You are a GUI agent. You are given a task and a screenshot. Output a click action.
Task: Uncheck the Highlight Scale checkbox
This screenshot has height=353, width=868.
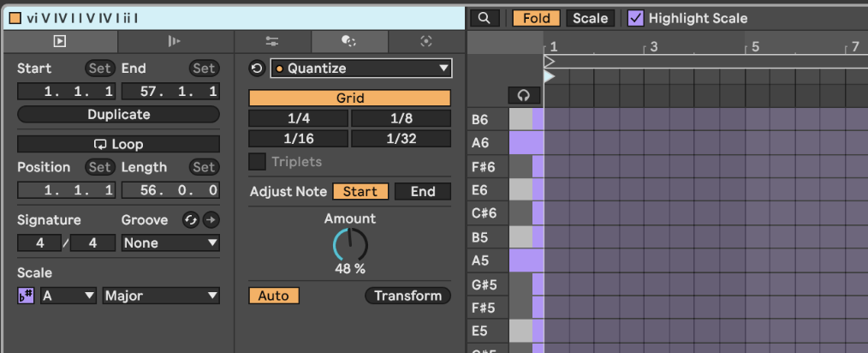click(636, 18)
